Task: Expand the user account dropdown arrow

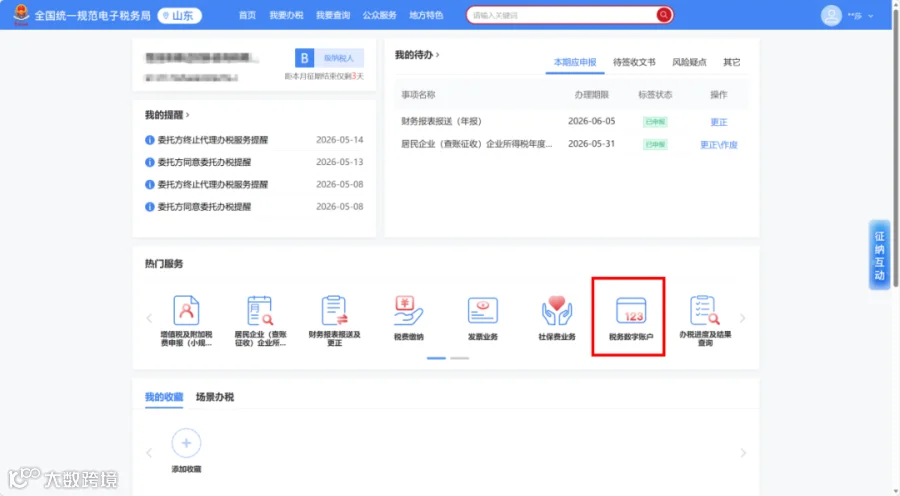Action: pos(871,16)
